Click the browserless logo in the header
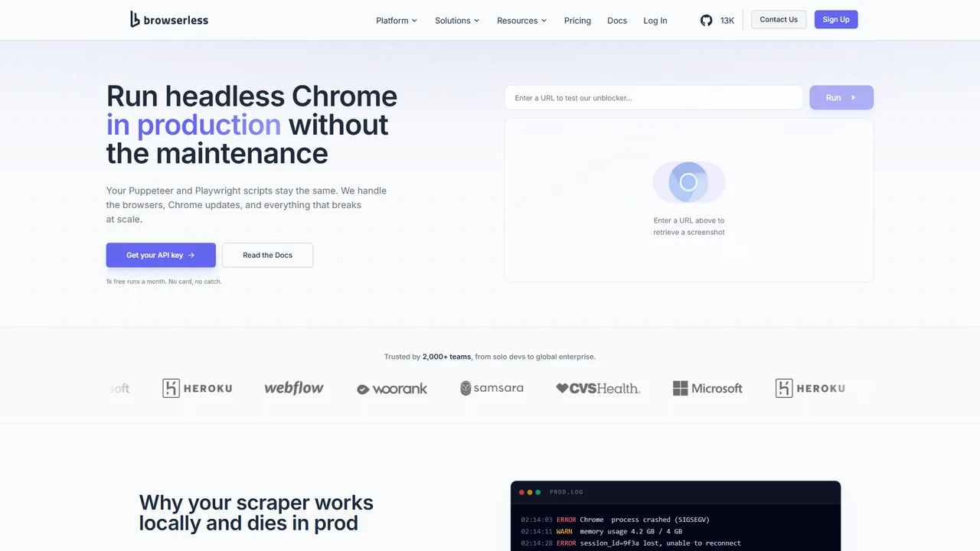 coord(168,20)
